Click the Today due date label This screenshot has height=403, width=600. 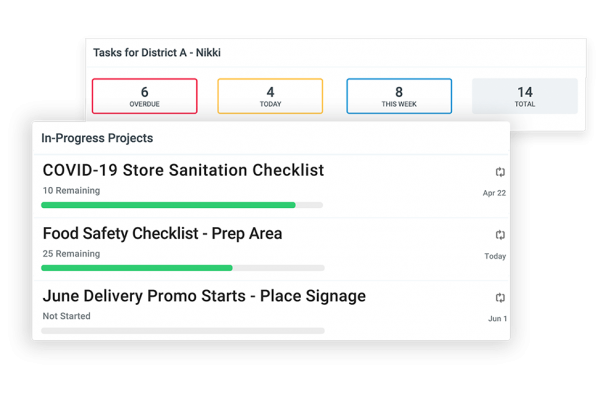(495, 256)
